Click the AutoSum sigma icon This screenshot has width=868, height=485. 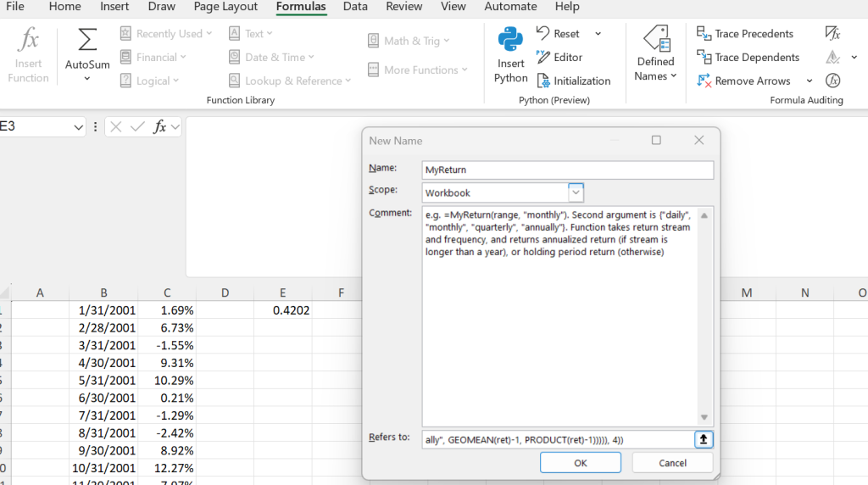tap(87, 41)
